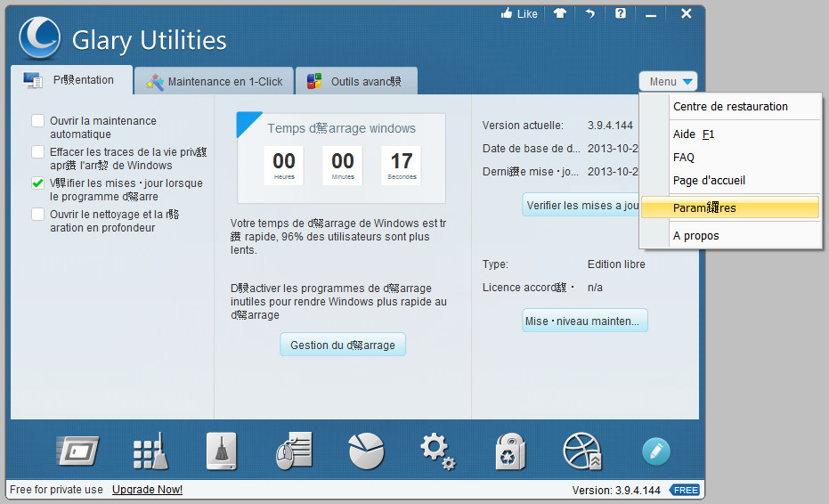Open the skin shirt icon
This screenshot has width=829, height=504.
point(560,13)
